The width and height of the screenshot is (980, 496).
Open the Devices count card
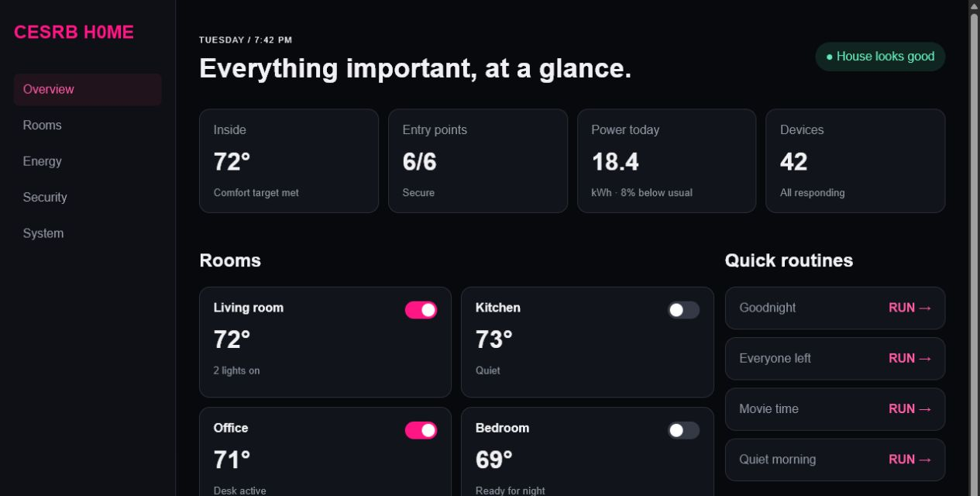[x=855, y=160]
